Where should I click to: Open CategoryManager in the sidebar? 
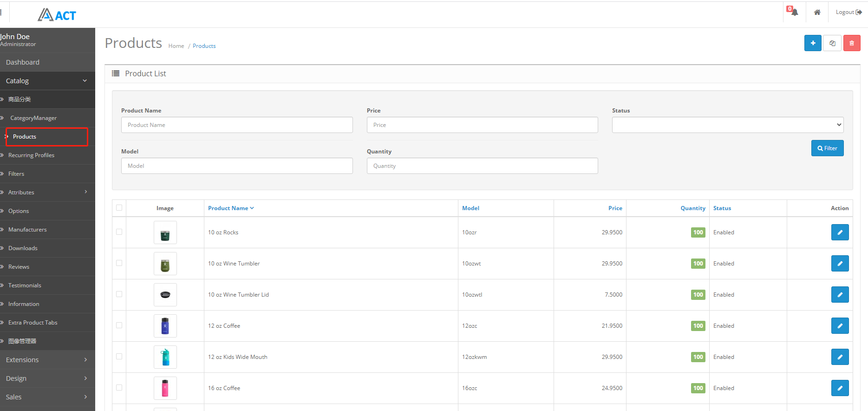(x=47, y=118)
